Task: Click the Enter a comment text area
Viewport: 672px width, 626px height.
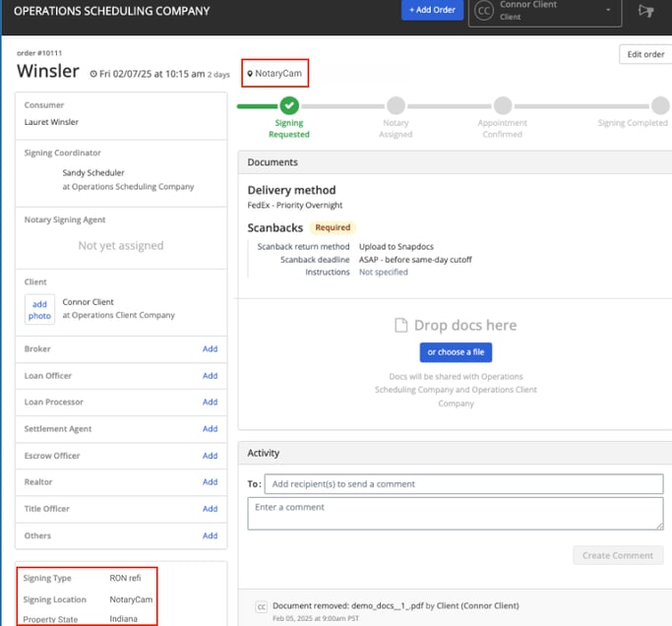Action: [456, 514]
